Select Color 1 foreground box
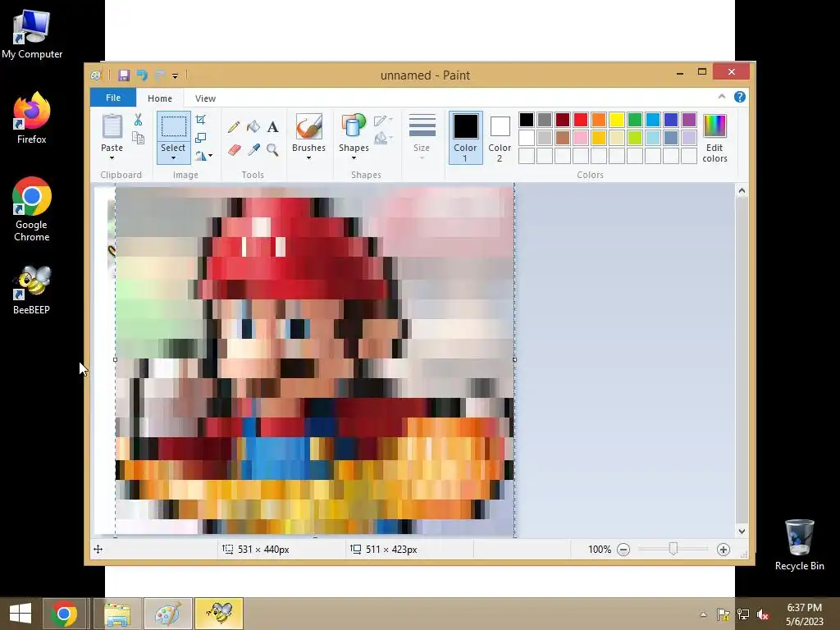The width and height of the screenshot is (840, 630). pos(466,138)
